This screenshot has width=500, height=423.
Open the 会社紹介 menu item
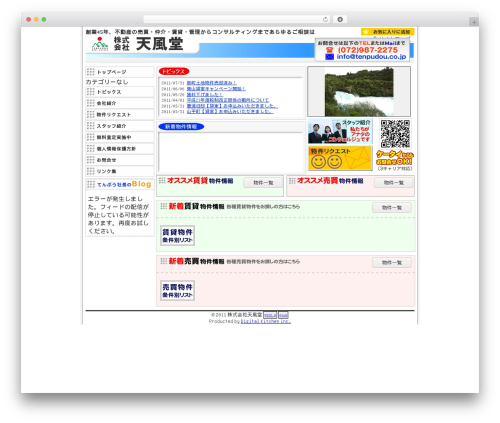tap(120, 103)
